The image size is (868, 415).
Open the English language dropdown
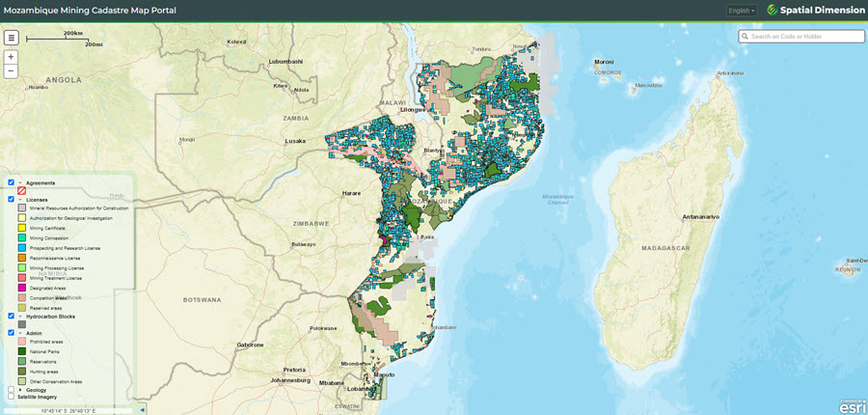pos(742,11)
